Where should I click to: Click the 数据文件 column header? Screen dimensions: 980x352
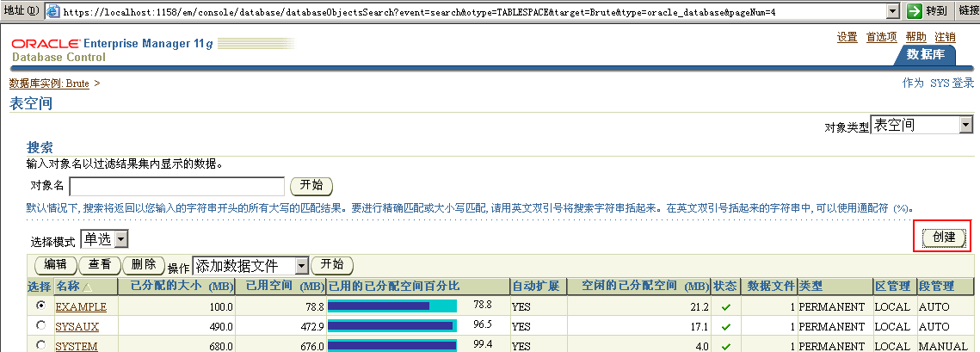tap(771, 287)
